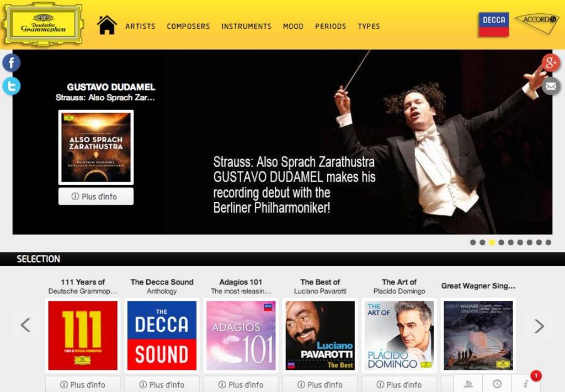Open the MOOD menu
This screenshot has width=565, height=392.
(x=294, y=26)
